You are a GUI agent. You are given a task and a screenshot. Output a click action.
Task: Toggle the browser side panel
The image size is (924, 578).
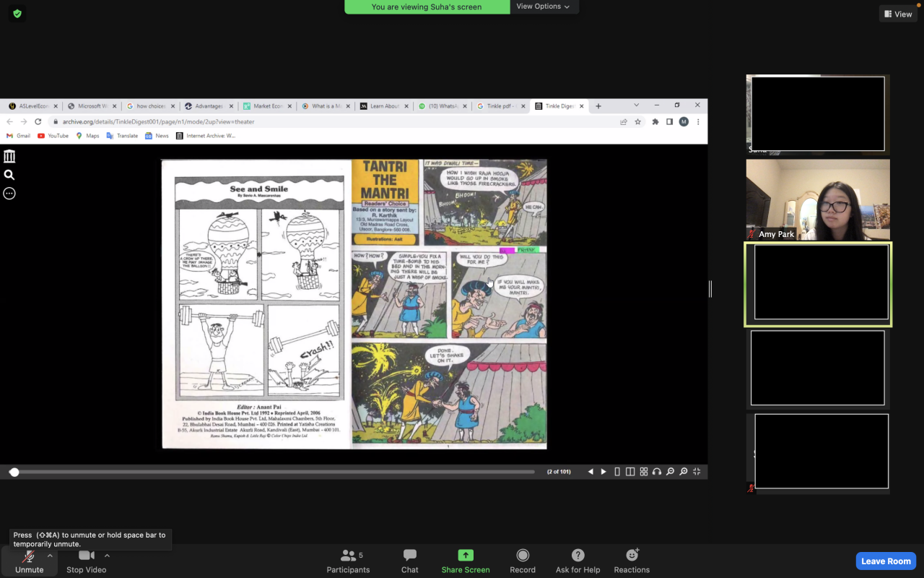pyautogui.click(x=669, y=122)
